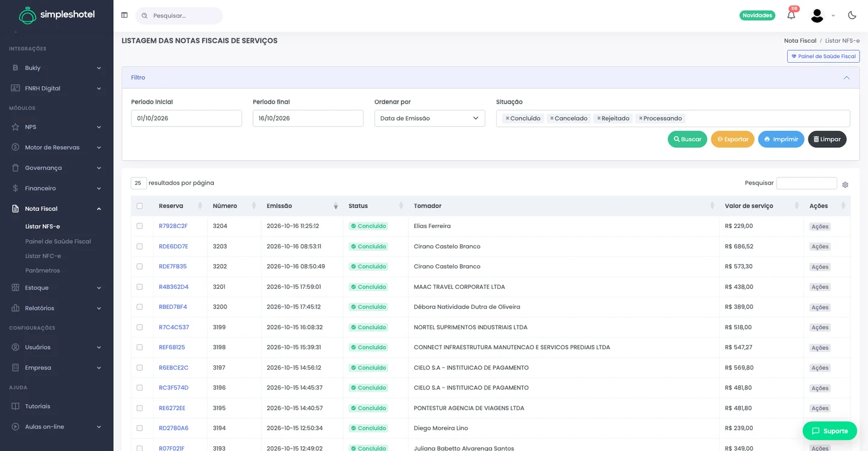Click the simpleshotel logo
Screen dimensions: 868x451
57,15
